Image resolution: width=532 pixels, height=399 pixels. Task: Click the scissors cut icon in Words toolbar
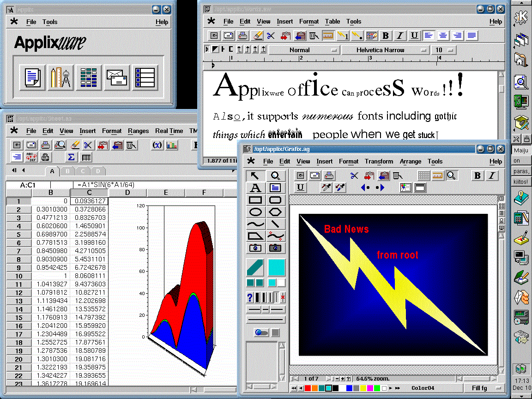pos(271,36)
